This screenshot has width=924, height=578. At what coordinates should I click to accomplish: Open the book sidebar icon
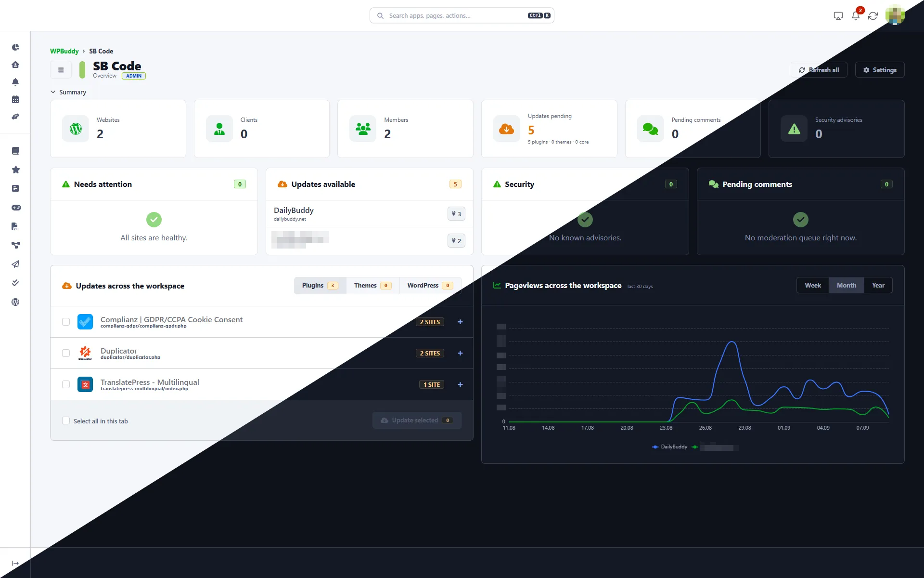[15, 151]
